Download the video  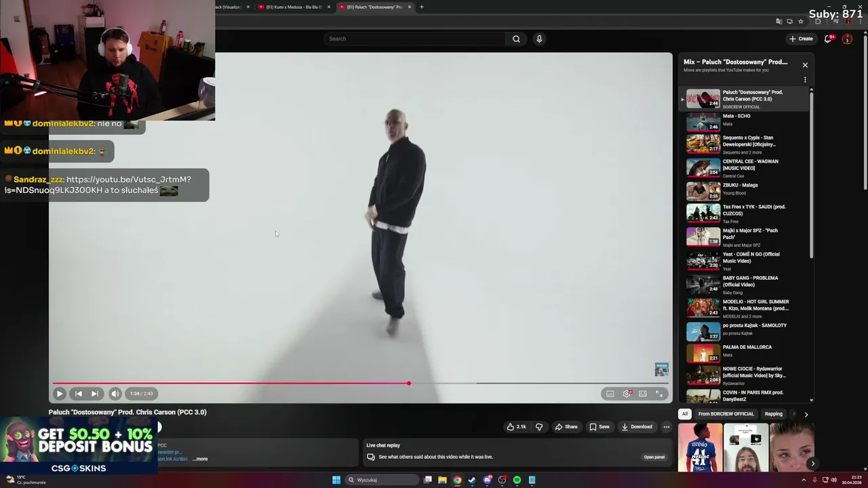[637, 427]
